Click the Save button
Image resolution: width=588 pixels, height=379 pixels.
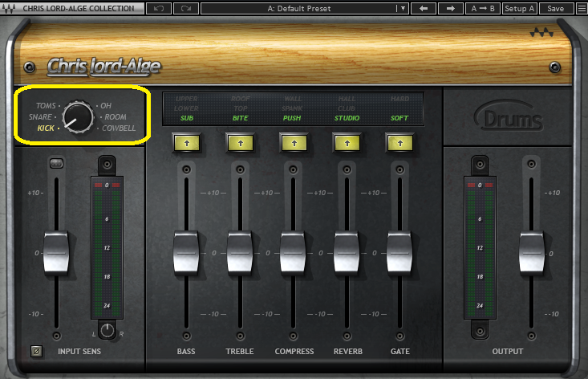click(x=555, y=8)
